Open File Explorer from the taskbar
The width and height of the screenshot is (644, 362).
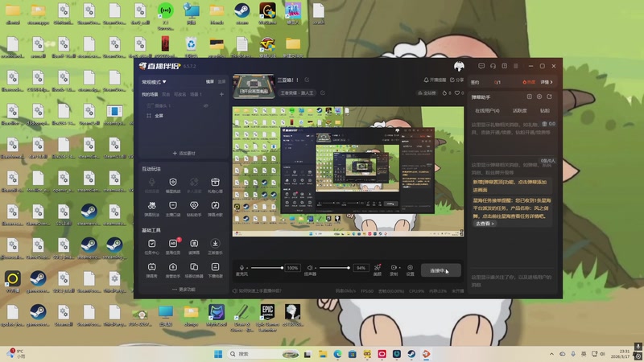pyautogui.click(x=323, y=354)
